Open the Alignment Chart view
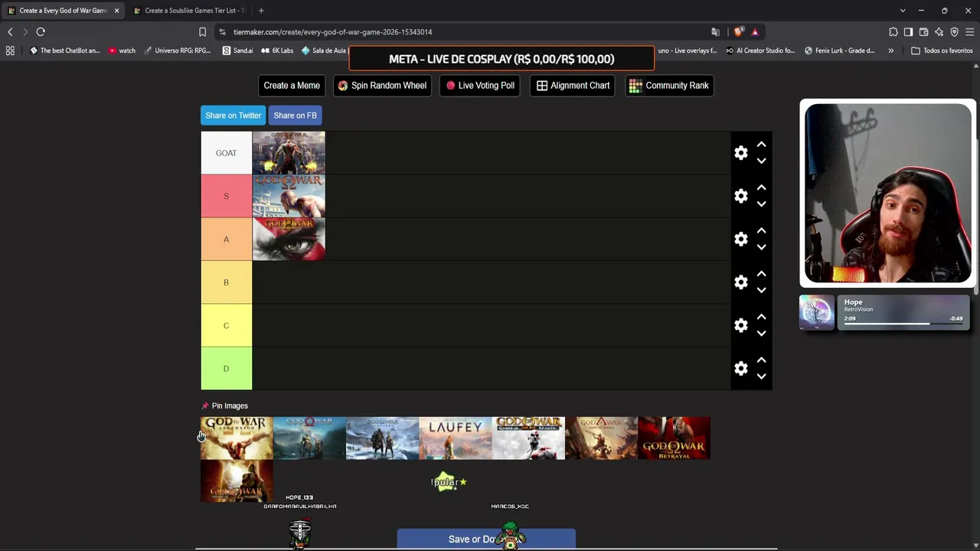The width and height of the screenshot is (980, 551). [x=573, y=86]
